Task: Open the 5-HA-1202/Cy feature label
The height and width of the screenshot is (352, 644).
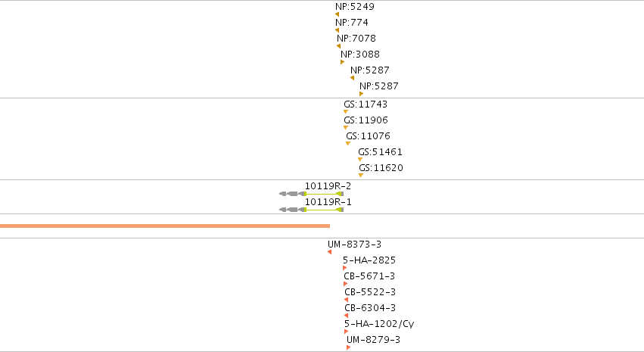Action: 379,324
